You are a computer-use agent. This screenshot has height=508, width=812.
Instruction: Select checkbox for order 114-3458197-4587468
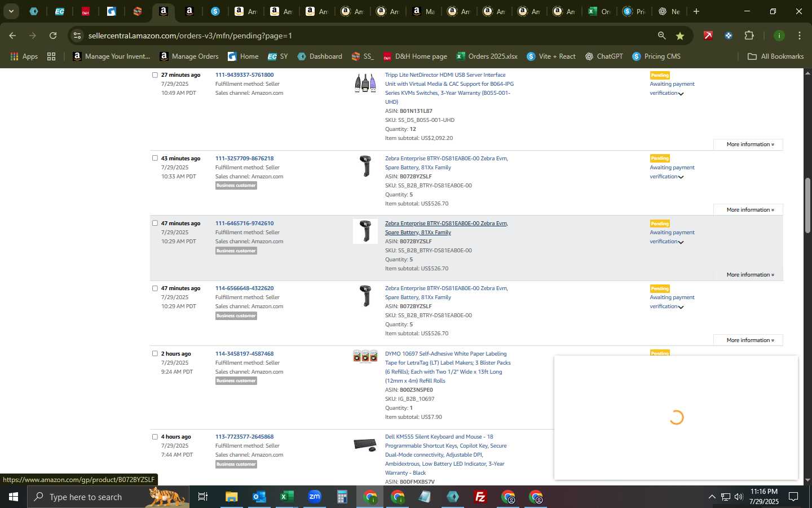tap(155, 353)
